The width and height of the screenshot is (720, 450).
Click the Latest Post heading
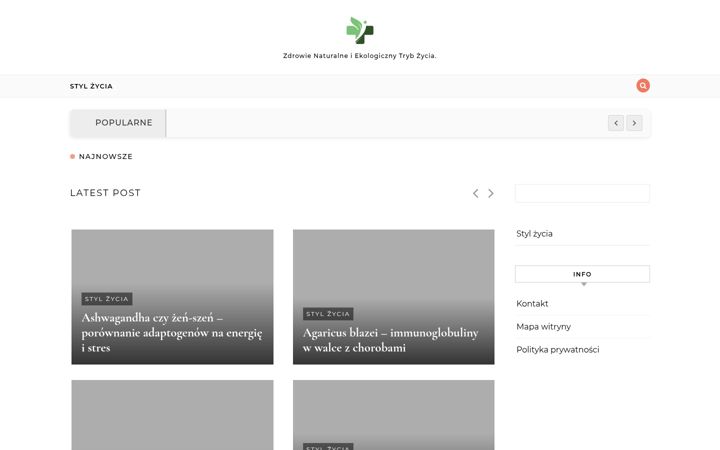[105, 193]
